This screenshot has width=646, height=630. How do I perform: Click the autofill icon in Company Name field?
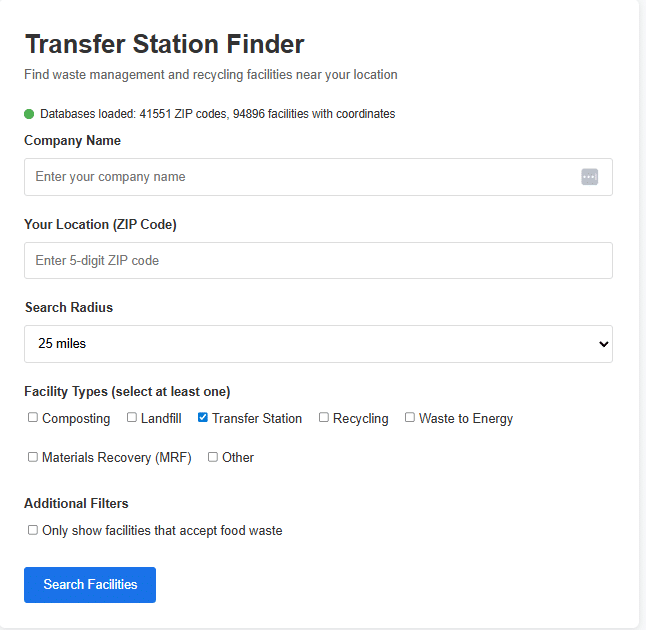(x=589, y=177)
